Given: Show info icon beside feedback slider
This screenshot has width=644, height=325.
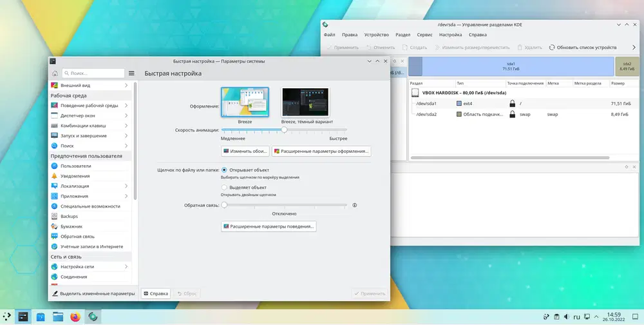Looking at the screenshot, I should (354, 205).
